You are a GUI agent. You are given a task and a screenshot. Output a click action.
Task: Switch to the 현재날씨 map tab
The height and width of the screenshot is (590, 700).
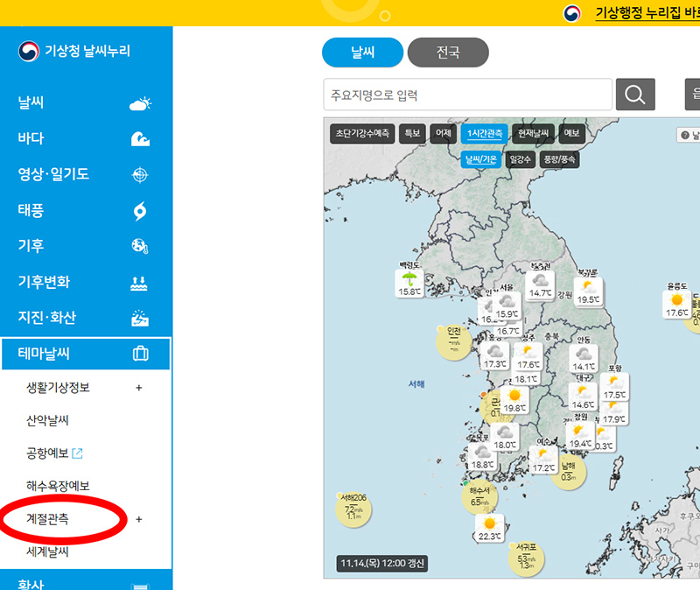pyautogui.click(x=533, y=134)
